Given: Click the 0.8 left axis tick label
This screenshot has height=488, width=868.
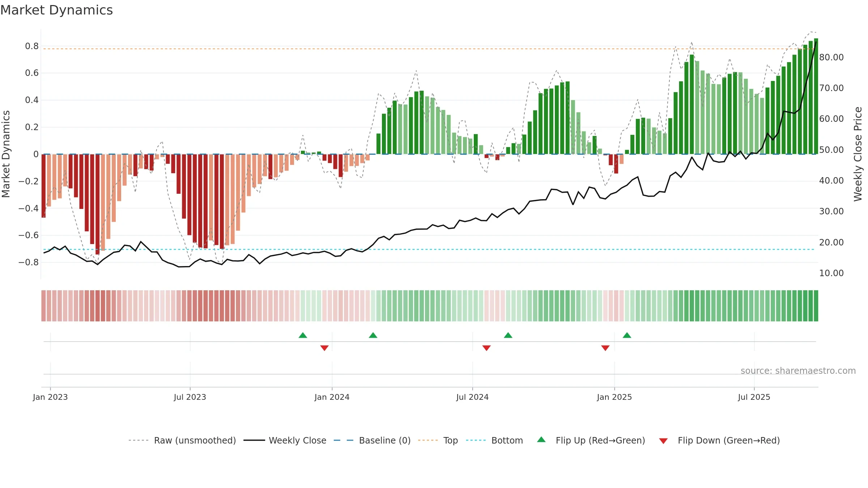Looking at the screenshot, I should 32,46.
